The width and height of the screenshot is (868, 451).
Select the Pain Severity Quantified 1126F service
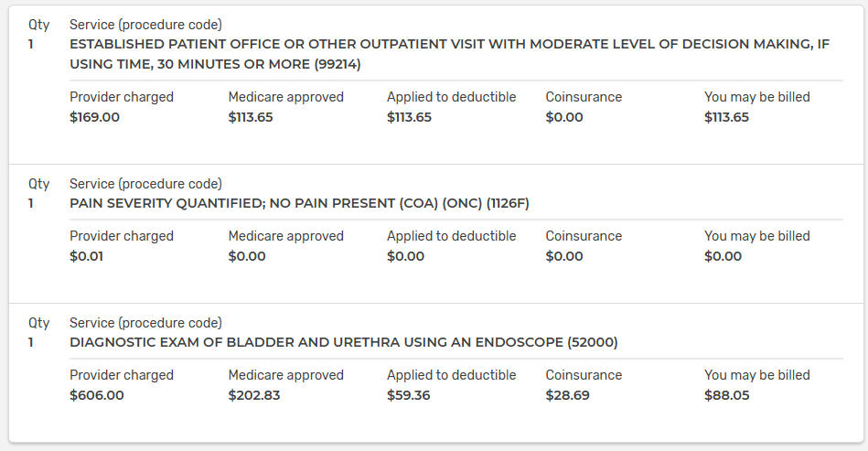pos(299,203)
